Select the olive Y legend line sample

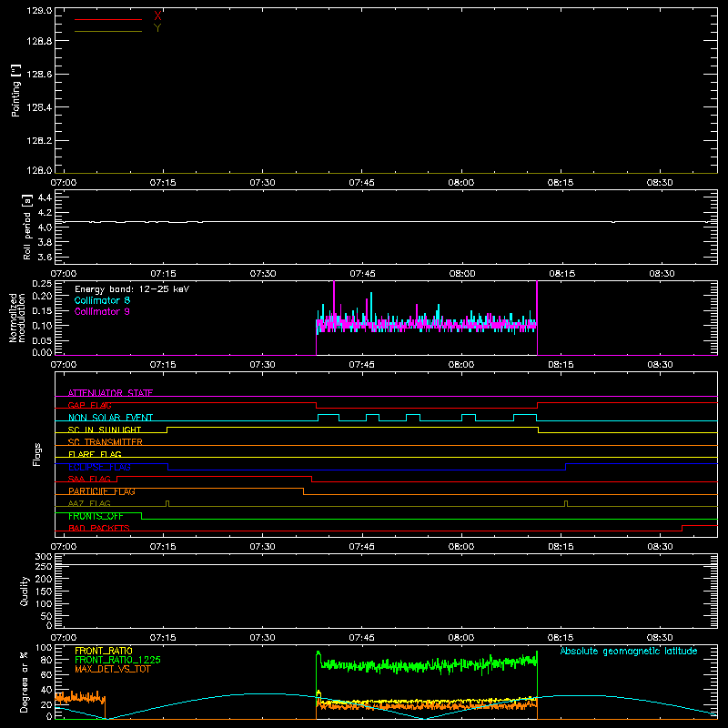click(x=108, y=32)
